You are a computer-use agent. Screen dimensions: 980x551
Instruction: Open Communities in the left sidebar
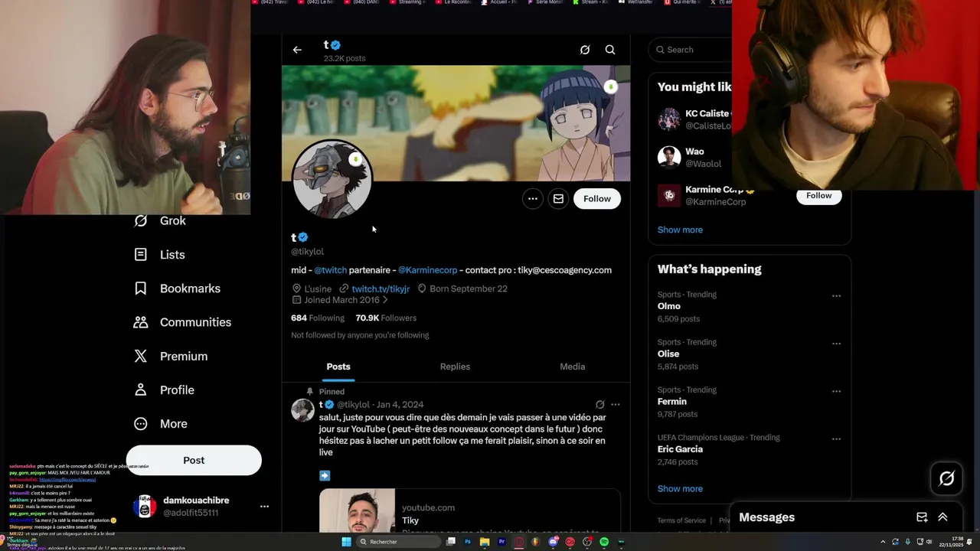tap(182, 322)
